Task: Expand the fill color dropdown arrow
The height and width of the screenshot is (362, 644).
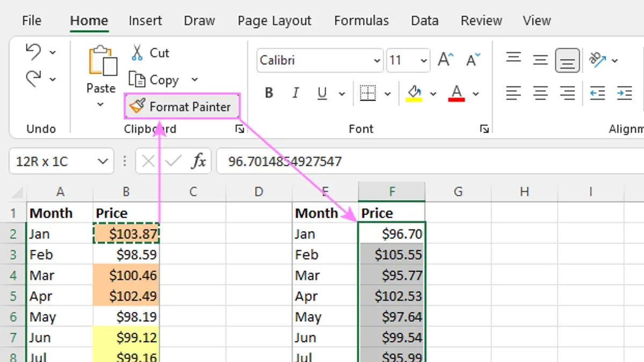Action: tap(433, 94)
